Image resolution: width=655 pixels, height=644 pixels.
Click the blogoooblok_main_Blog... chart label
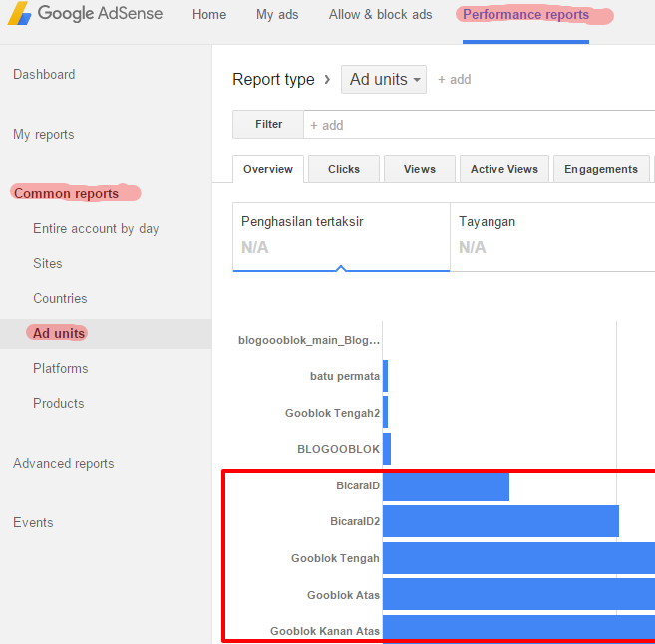coord(309,340)
